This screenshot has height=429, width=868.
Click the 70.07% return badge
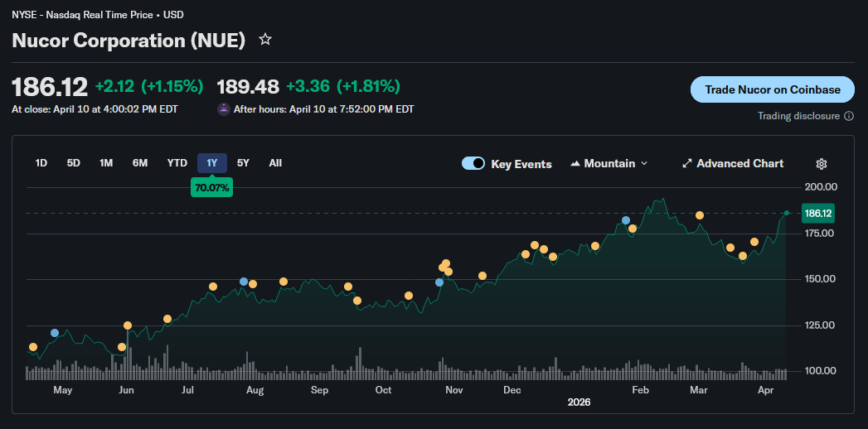[x=211, y=187]
